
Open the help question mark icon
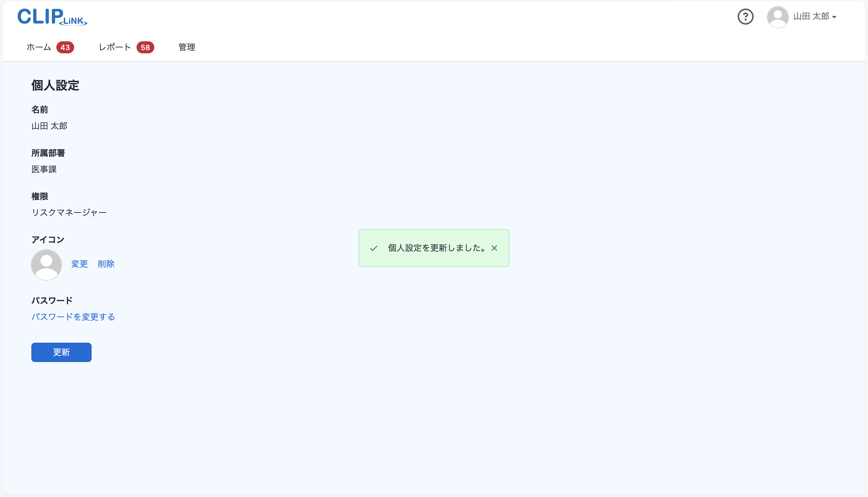coord(745,17)
